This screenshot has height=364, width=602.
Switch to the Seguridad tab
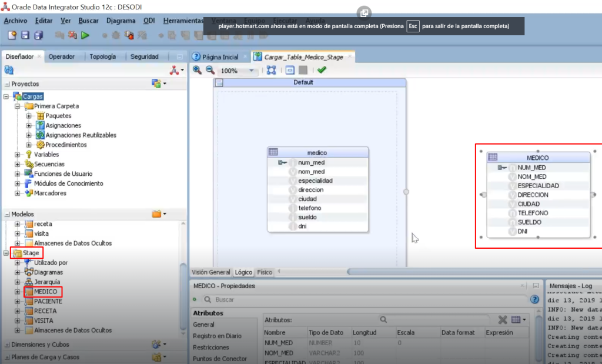pos(145,56)
